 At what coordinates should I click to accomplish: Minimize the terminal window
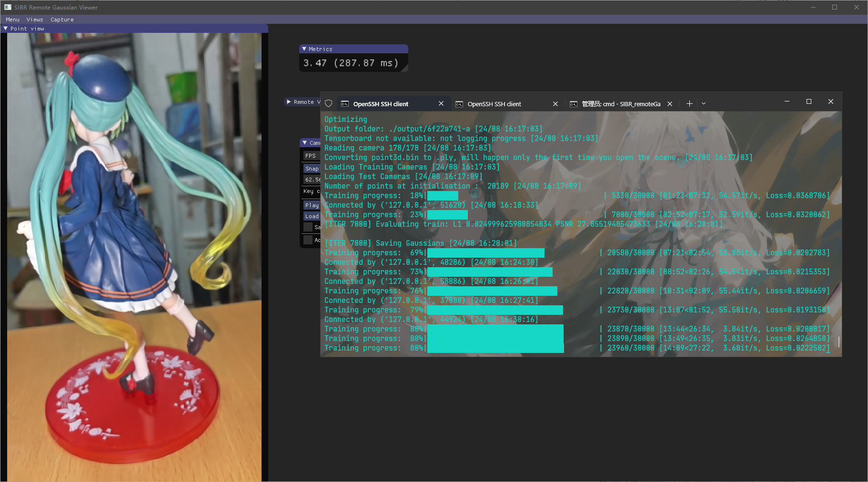[x=787, y=101]
